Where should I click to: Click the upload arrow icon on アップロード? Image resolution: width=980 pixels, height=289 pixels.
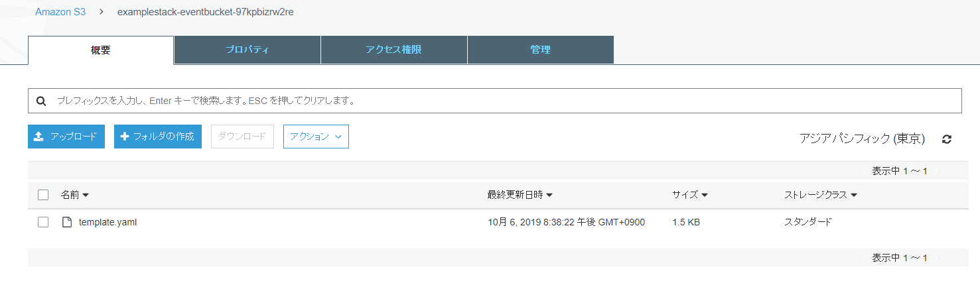[38, 137]
